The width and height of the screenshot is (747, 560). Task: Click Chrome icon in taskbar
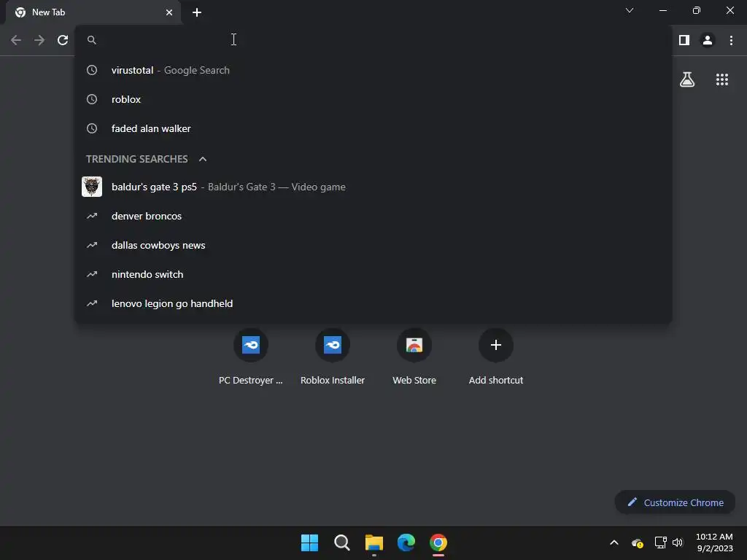438,542
